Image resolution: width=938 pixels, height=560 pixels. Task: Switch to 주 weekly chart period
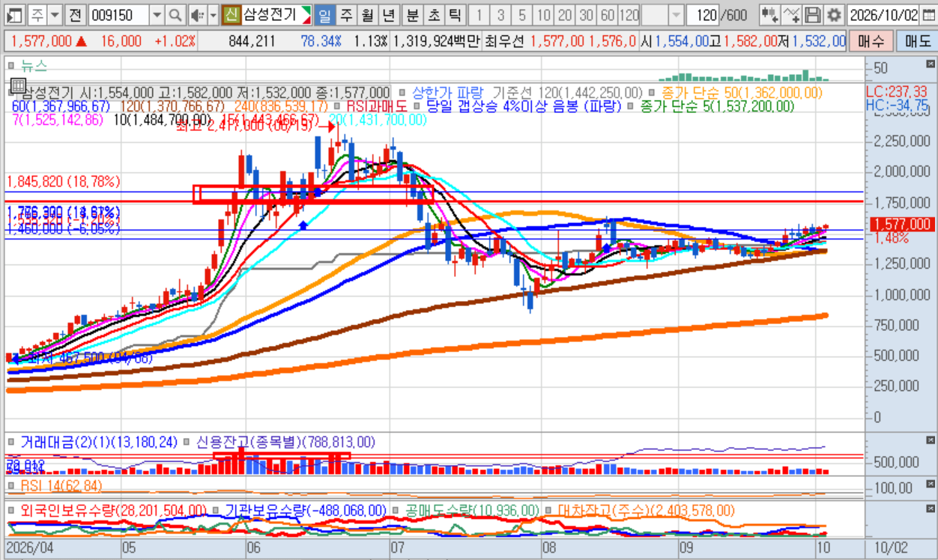[345, 14]
